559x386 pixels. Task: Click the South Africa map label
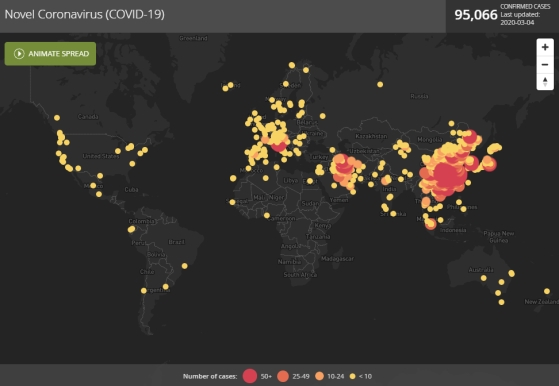pyautogui.click(x=300, y=275)
